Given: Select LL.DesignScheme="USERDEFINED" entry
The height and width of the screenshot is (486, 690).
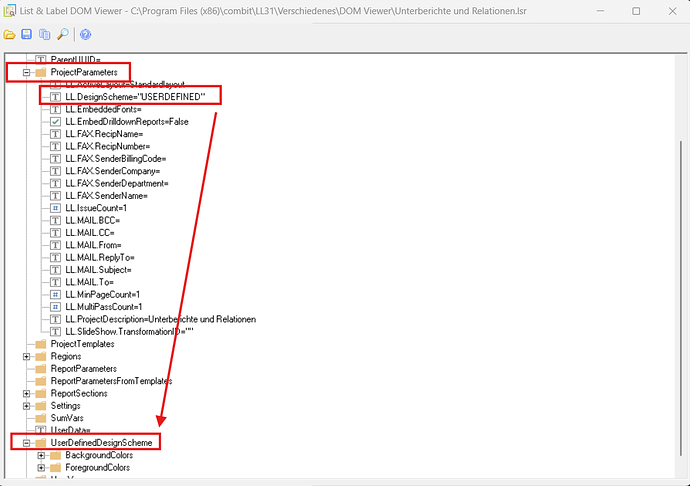Looking at the screenshot, I should pyautogui.click(x=136, y=97).
